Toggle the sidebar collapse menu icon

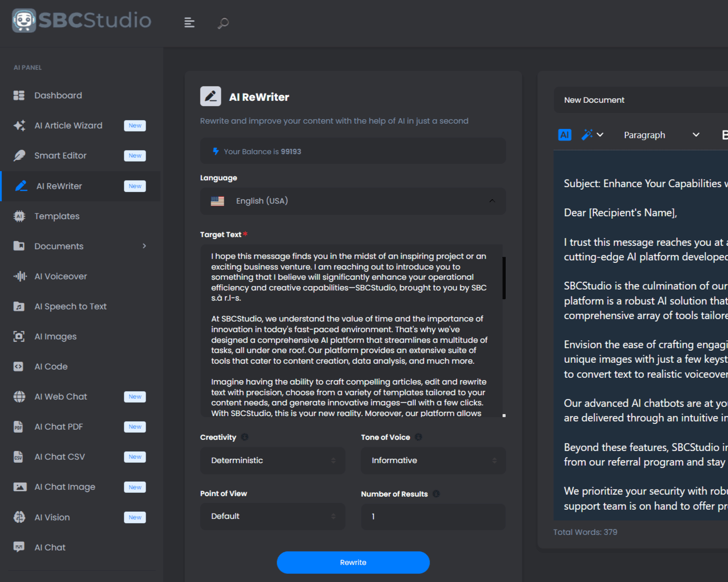(x=189, y=22)
